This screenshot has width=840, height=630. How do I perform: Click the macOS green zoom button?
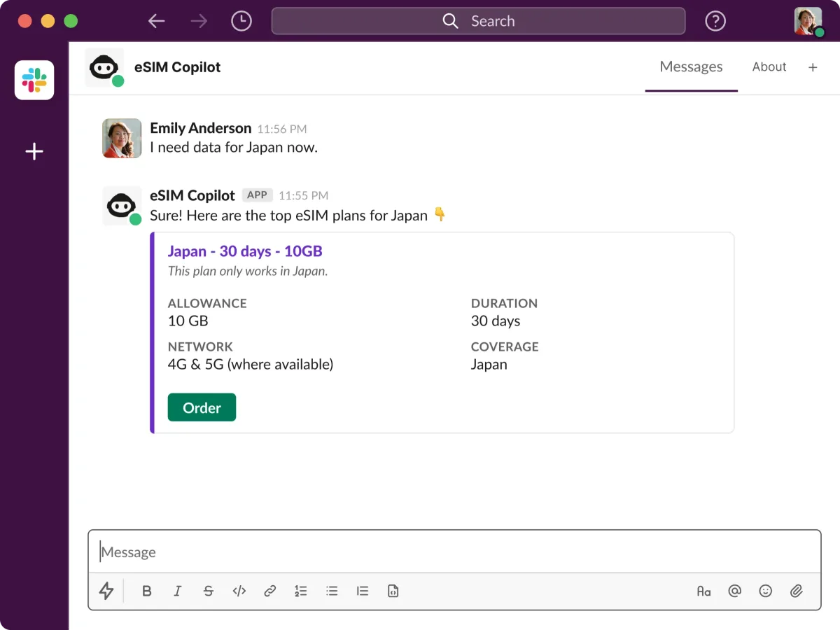[x=71, y=21]
